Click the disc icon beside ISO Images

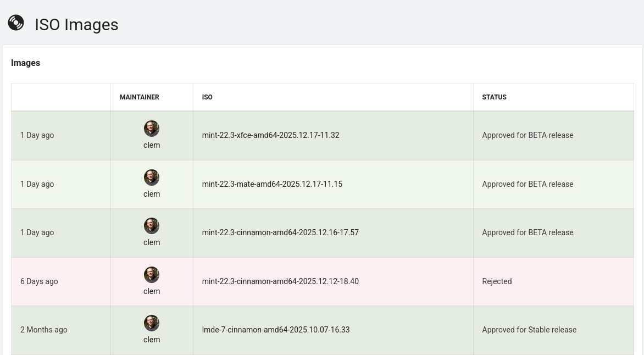(16, 23)
